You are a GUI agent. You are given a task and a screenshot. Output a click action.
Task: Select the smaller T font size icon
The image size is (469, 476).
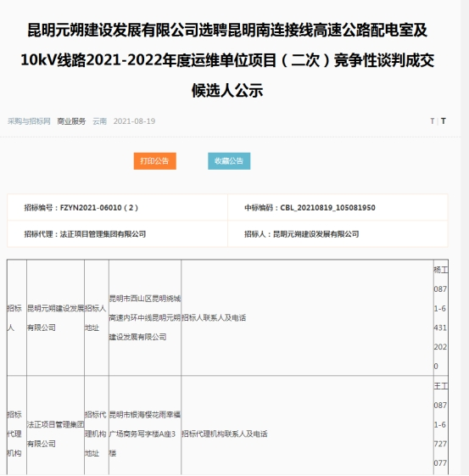pyautogui.click(x=433, y=121)
